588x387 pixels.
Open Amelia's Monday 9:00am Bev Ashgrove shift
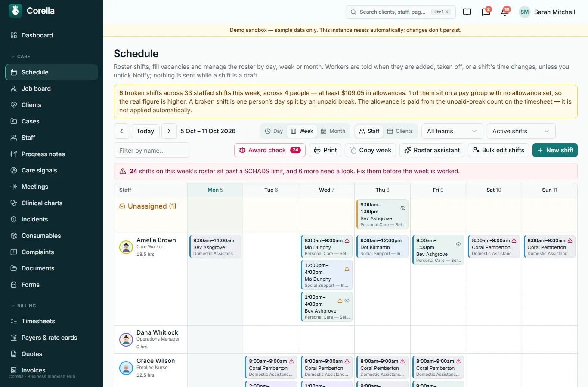pos(215,246)
